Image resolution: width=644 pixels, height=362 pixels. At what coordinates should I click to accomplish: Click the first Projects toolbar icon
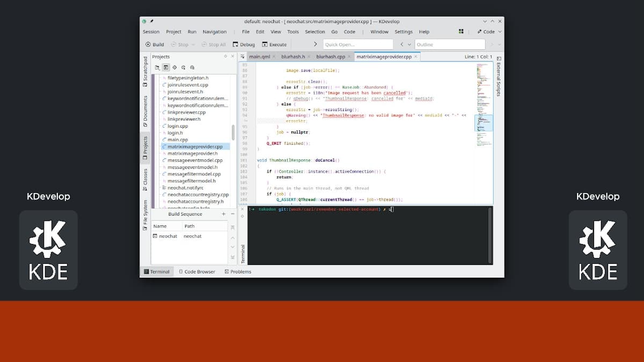click(157, 68)
